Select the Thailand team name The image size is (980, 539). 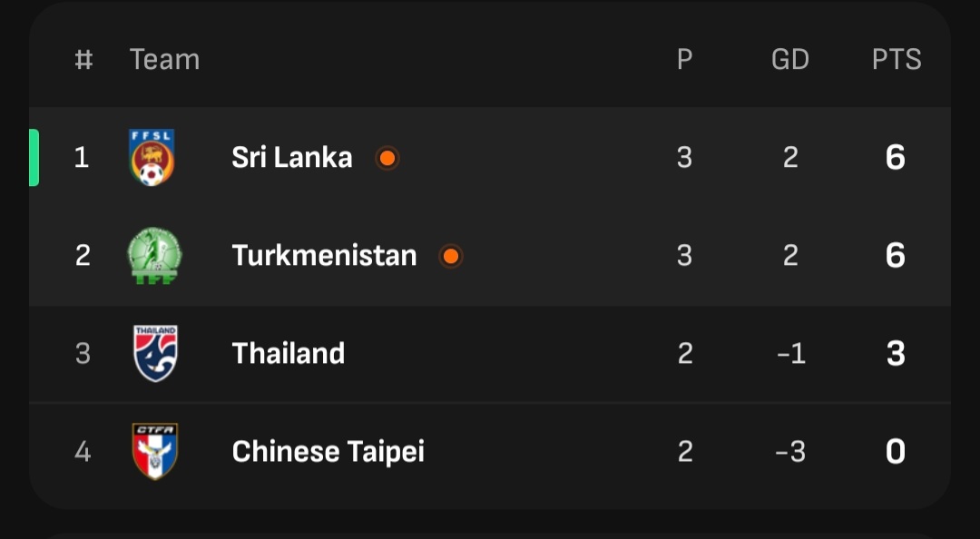(x=288, y=353)
